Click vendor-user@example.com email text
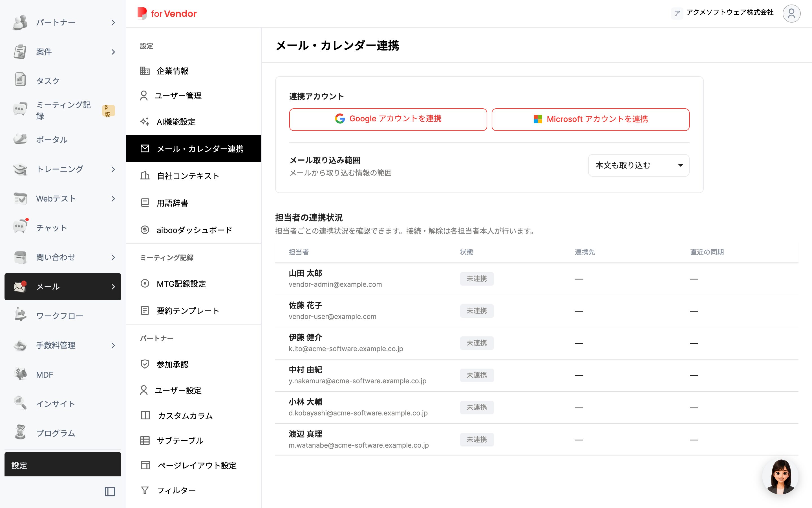 click(x=332, y=316)
